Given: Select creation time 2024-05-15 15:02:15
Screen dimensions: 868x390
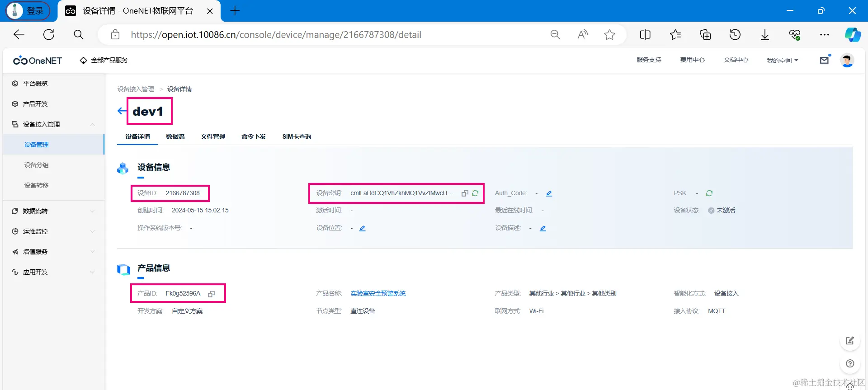Looking at the screenshot, I should click(200, 211).
